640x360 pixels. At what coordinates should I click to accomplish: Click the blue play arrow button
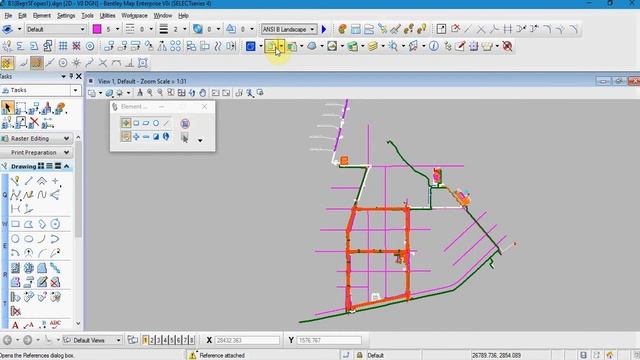coord(324,29)
